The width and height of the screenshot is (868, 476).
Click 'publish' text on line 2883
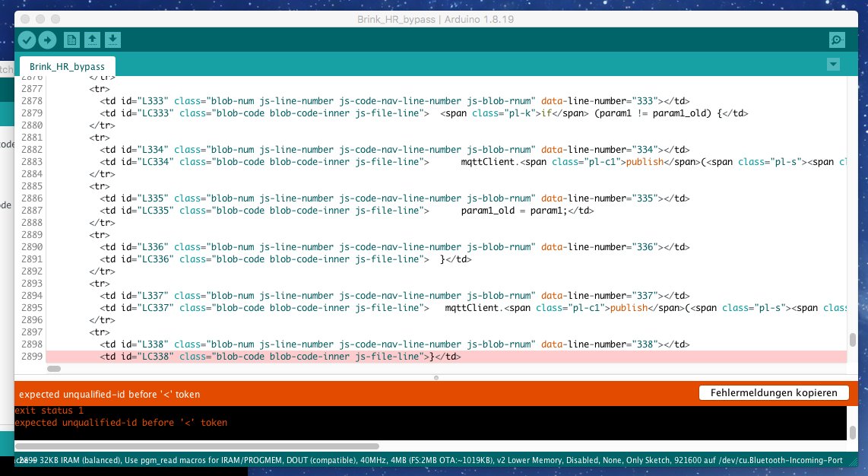[645, 162]
